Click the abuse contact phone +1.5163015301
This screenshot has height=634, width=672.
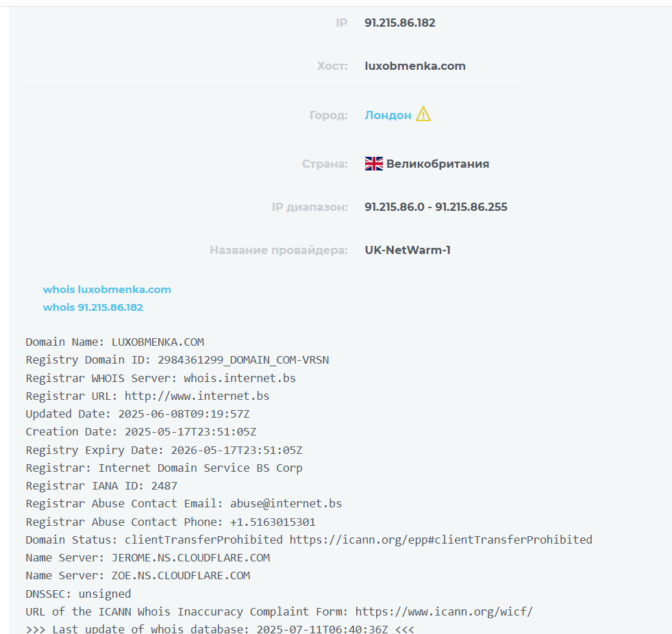coord(273,522)
